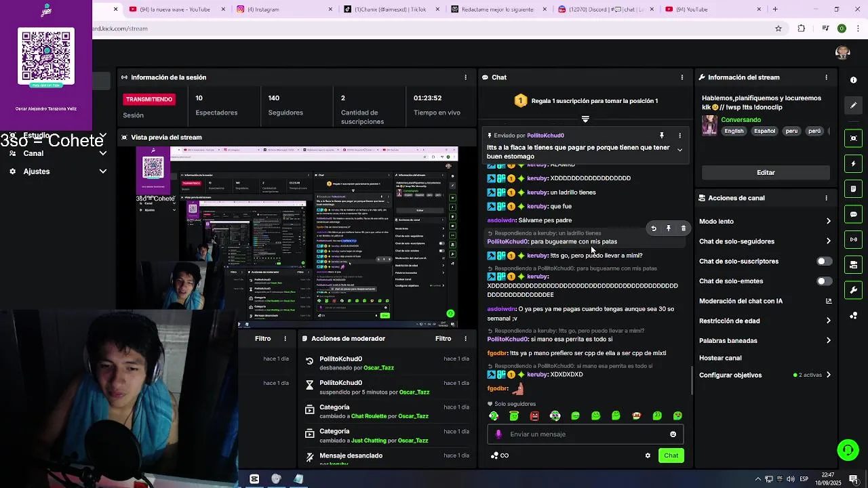Switch to the Discord browser tab

point(606,9)
